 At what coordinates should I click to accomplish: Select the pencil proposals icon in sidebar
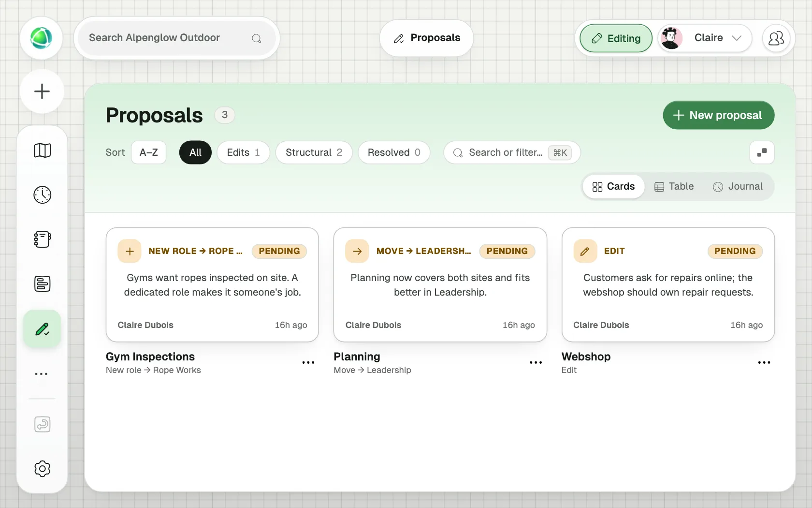tap(42, 329)
